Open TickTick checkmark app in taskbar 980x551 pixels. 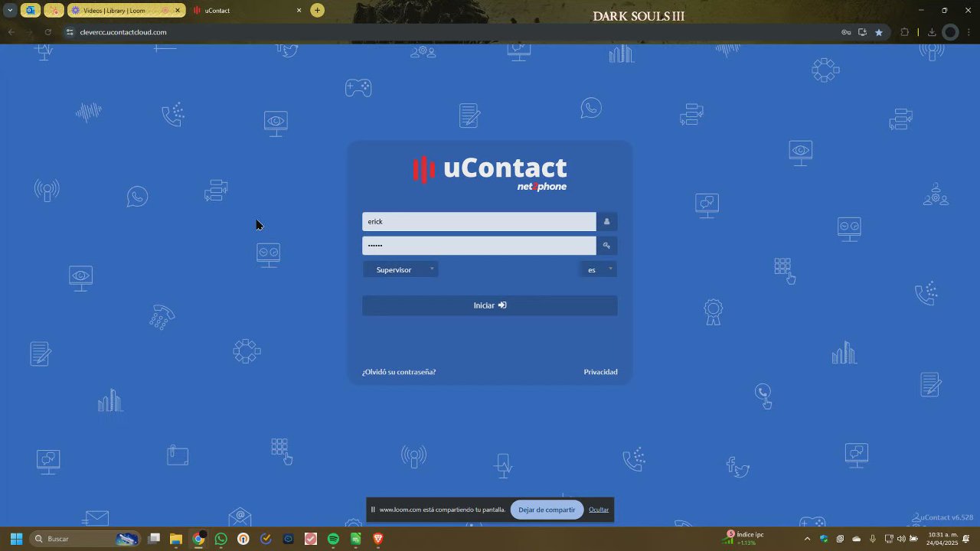click(266, 539)
